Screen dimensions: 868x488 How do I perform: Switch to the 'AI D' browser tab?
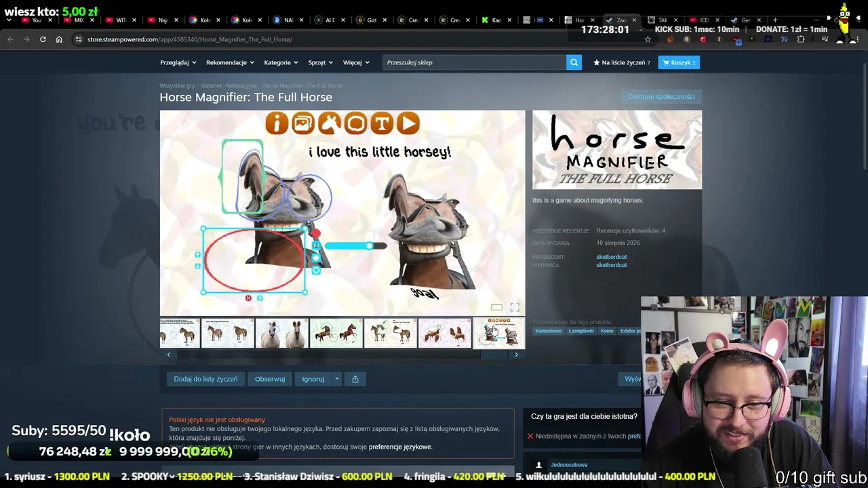330,20
